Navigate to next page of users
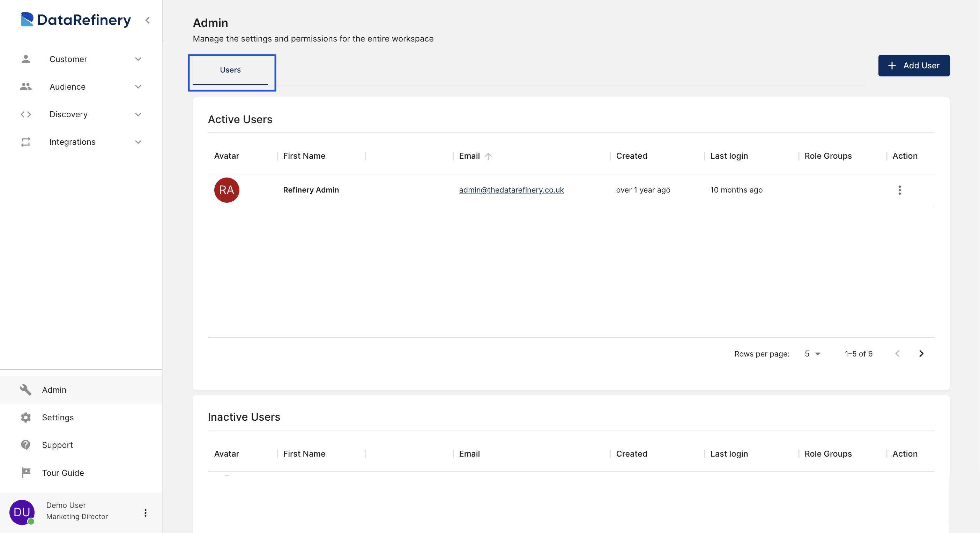The image size is (980, 533). (922, 353)
